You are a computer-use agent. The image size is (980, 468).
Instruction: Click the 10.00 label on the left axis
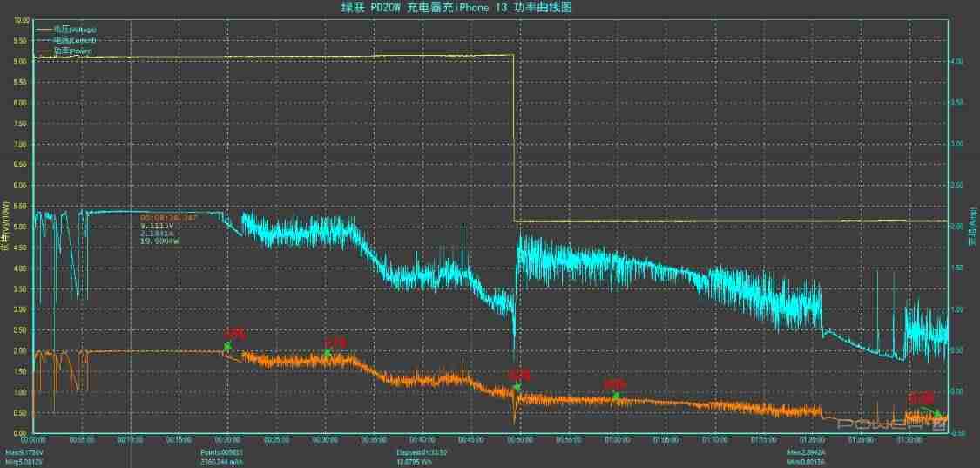(x=22, y=19)
